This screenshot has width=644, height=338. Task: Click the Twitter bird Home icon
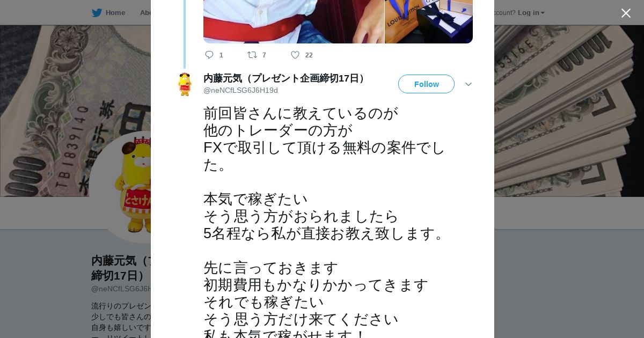pos(97,12)
